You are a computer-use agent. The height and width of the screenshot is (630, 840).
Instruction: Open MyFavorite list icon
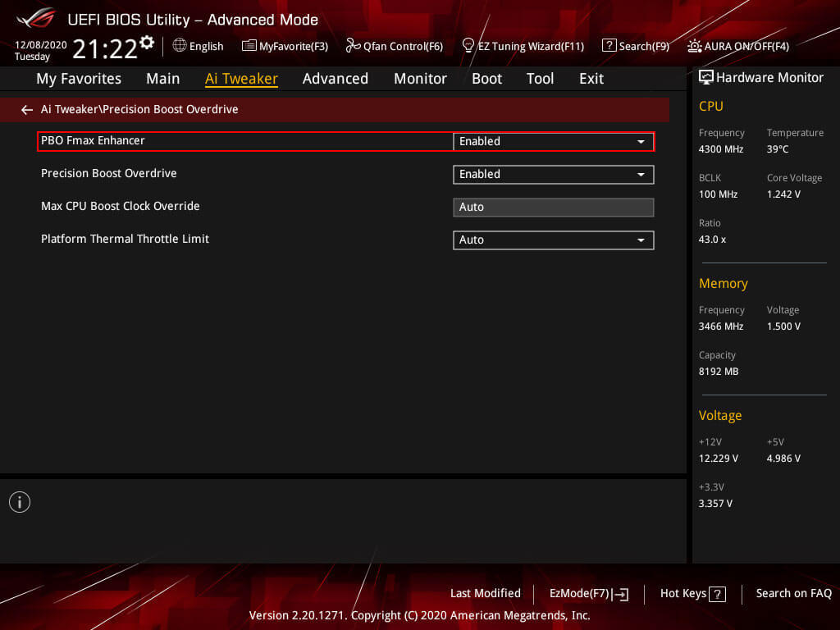[249, 46]
